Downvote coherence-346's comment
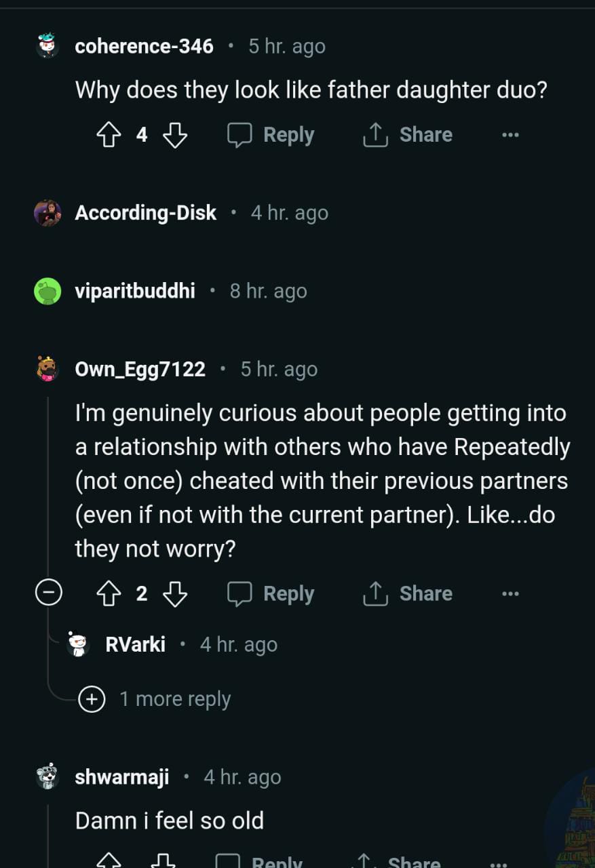Viewport: 595px width, 868px height. [174, 135]
